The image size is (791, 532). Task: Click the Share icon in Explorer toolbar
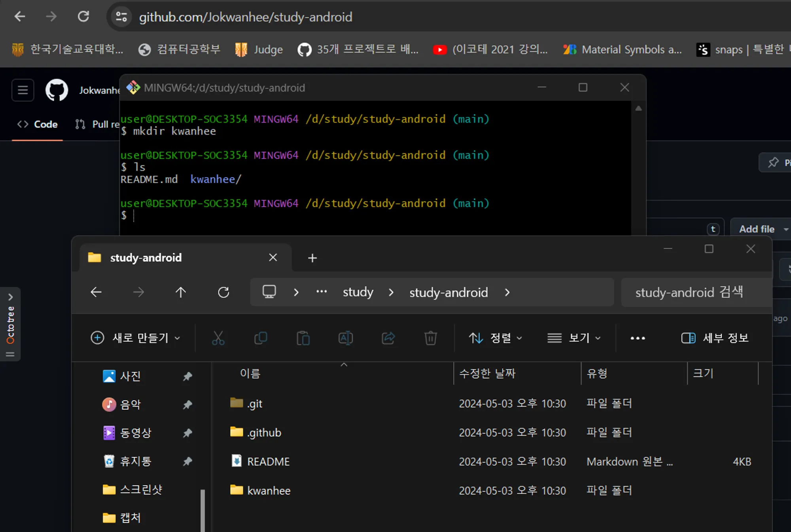coord(388,338)
